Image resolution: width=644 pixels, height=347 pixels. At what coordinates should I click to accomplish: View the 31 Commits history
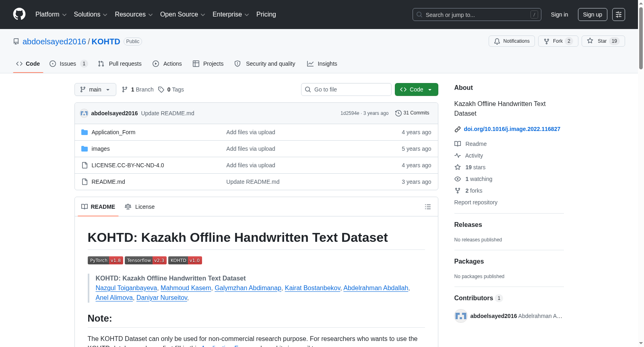click(x=412, y=113)
